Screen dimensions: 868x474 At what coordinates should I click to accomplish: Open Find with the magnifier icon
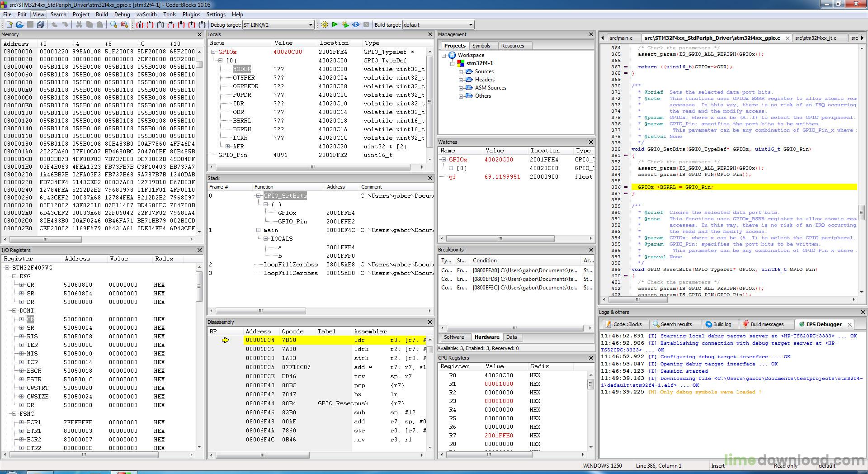[x=113, y=25]
